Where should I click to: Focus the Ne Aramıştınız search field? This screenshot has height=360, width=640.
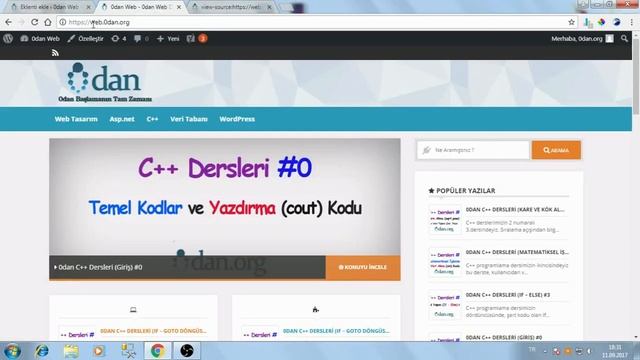[473, 150]
